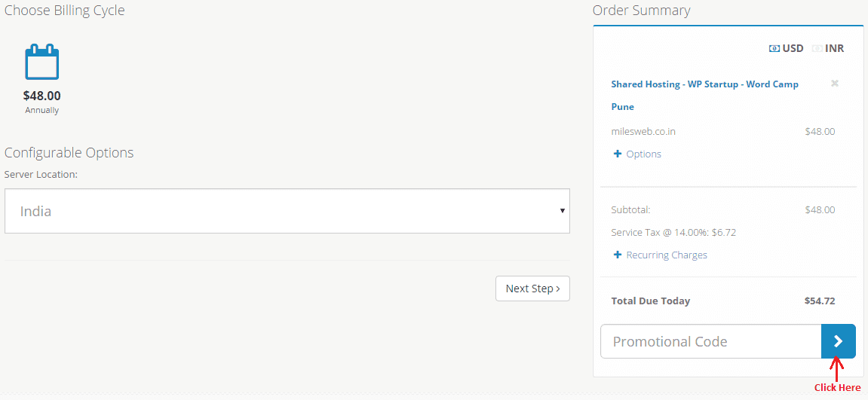Apply promo code with blue arrow button
868x400 pixels.
click(838, 341)
